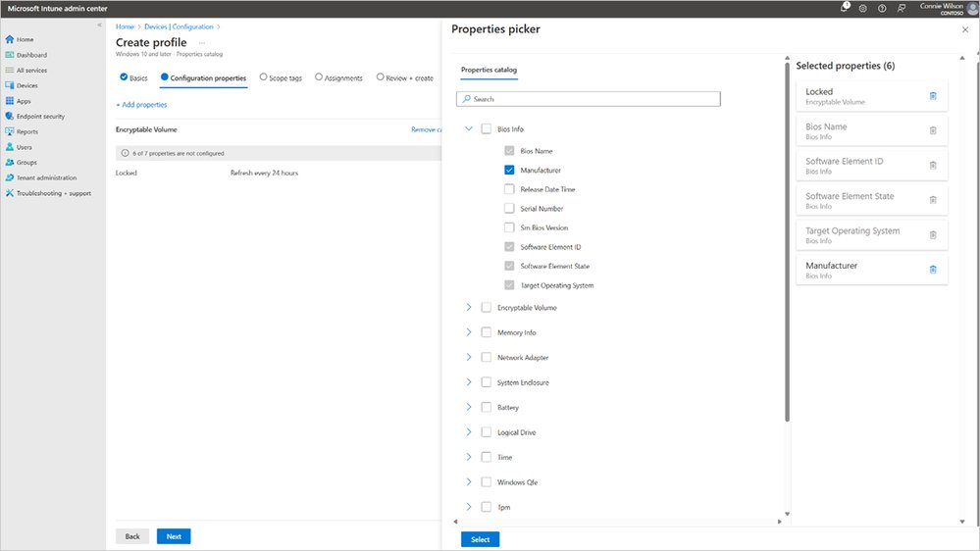The width and height of the screenshot is (980, 551).
Task: Expand the Battery node
Action: [x=469, y=407]
